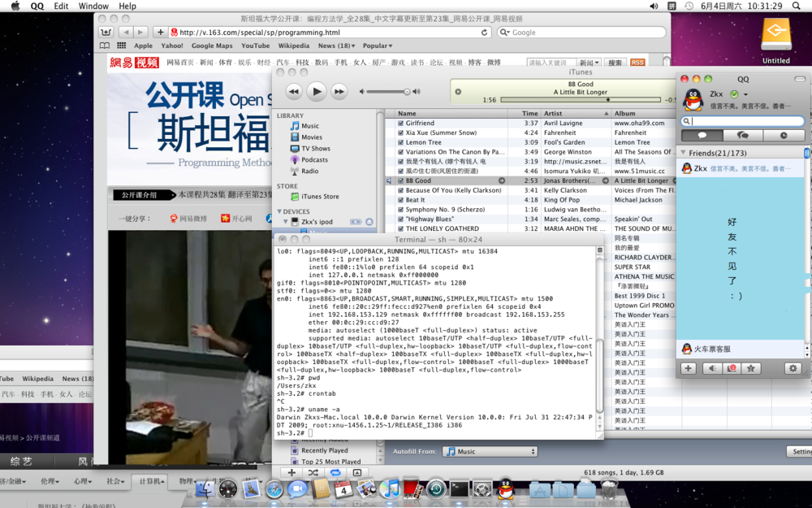Share via 网易微博 link
Screen dimensions: 812x508
188,219
